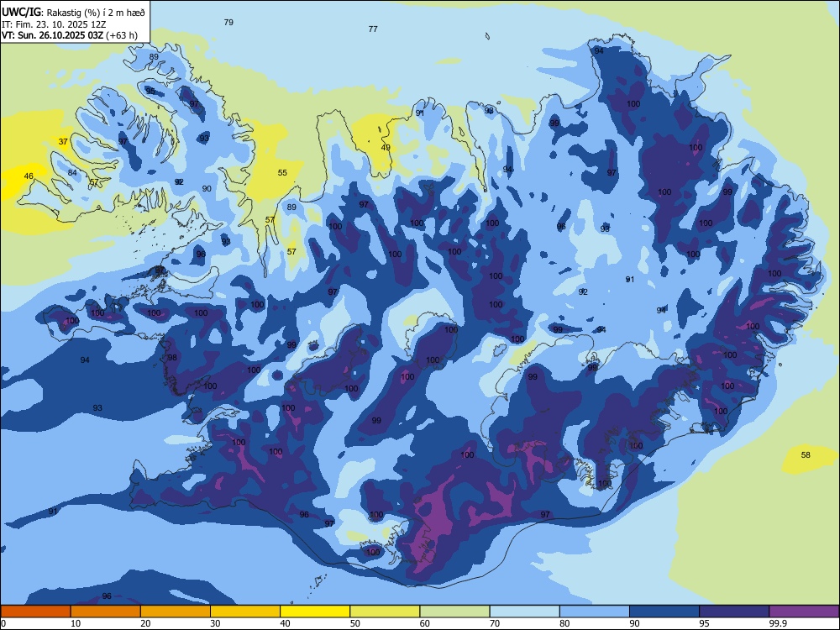Click the medium blue 90–95 legend swatch

point(664,612)
